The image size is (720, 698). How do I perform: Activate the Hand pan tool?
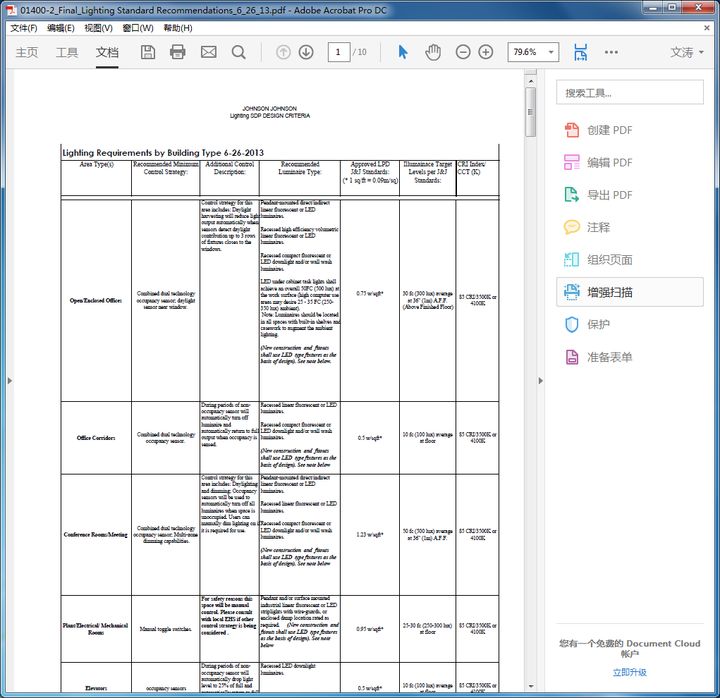point(433,52)
